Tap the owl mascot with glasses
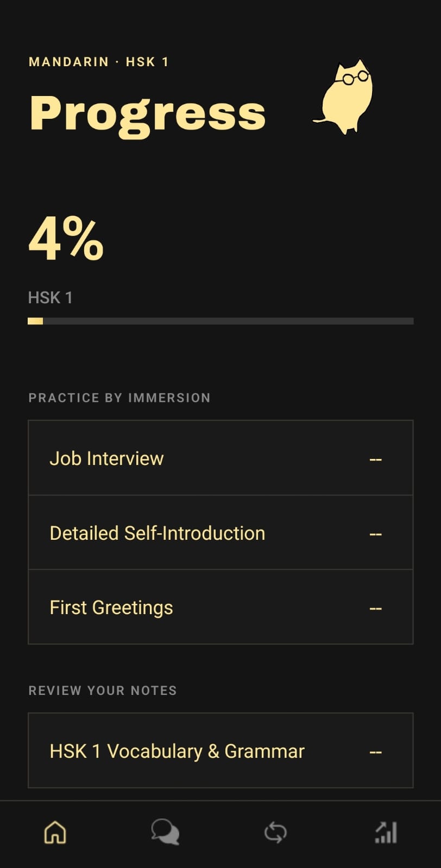The height and width of the screenshot is (868, 441). 344,97
